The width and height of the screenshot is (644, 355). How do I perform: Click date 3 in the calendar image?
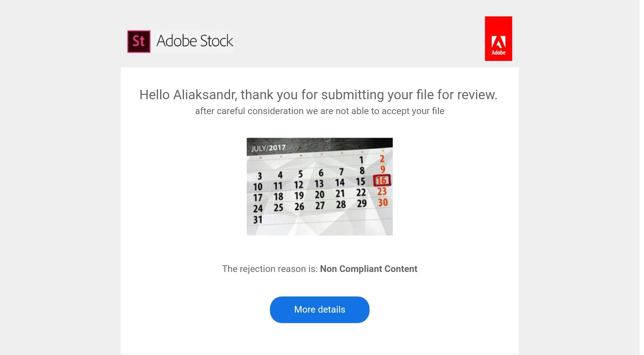click(260, 176)
